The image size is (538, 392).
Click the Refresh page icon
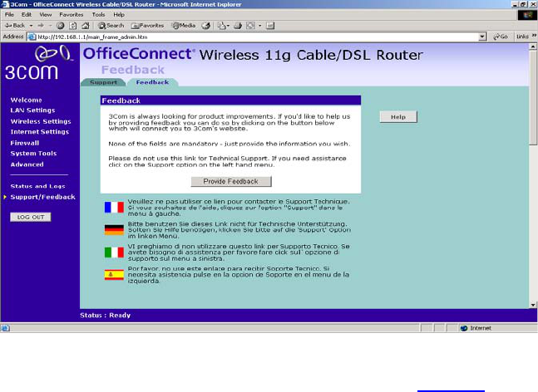pyautogui.click(x=72, y=26)
